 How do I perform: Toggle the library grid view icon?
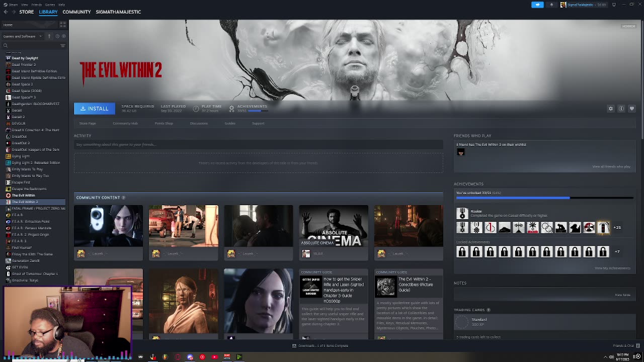click(x=63, y=25)
